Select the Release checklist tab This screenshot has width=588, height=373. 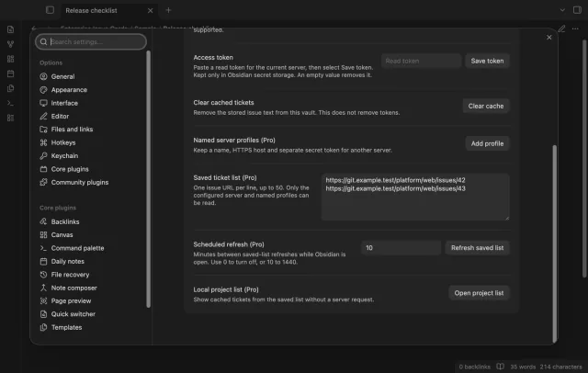pyautogui.click(x=91, y=10)
